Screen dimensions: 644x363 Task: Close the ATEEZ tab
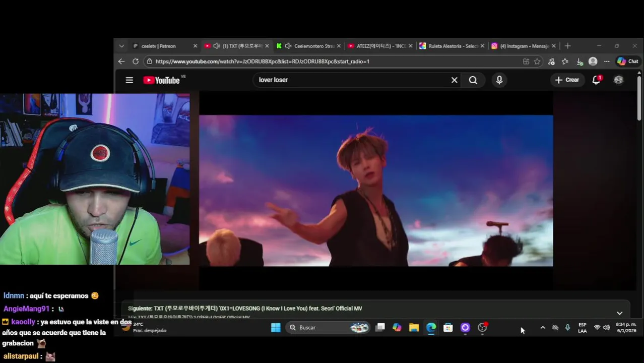[410, 46]
